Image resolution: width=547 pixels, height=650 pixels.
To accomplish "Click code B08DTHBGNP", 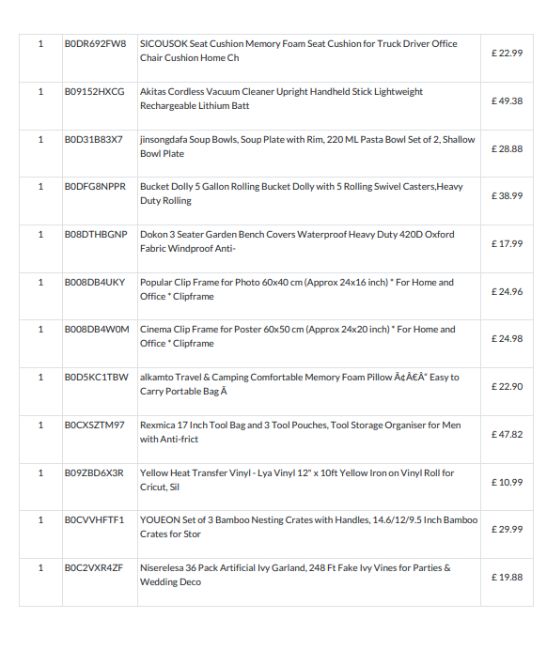I will pyautogui.click(x=96, y=234).
